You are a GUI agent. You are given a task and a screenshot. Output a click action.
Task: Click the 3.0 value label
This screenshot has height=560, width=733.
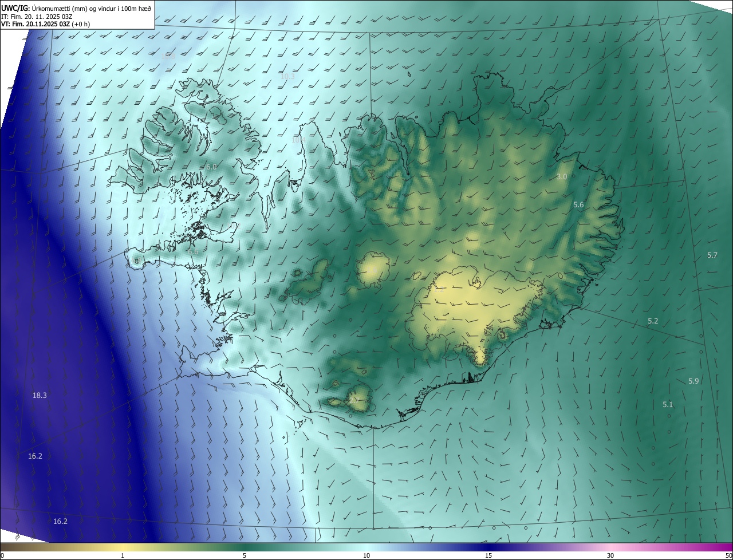(x=562, y=176)
